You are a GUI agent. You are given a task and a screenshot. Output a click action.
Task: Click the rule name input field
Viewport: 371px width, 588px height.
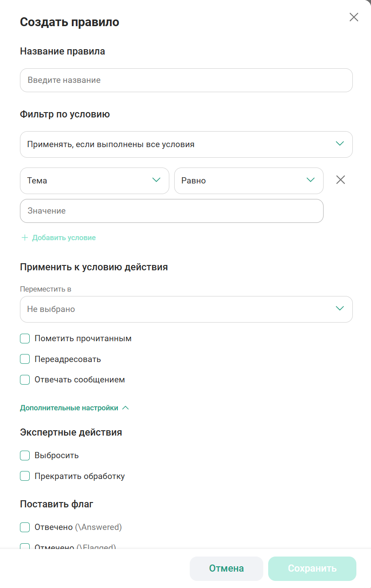click(x=186, y=80)
